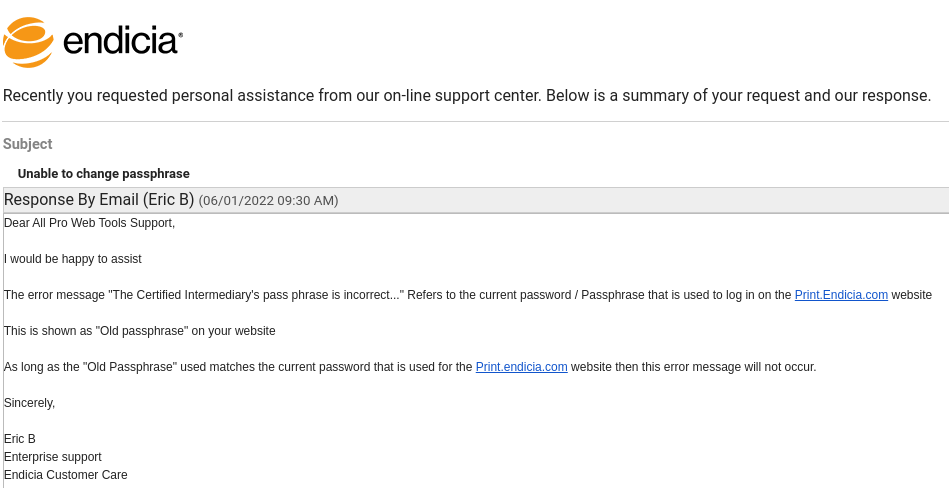Screen dimensions: 949x488
Task: Click the 'Eric B' signature name
Action: 19,439
